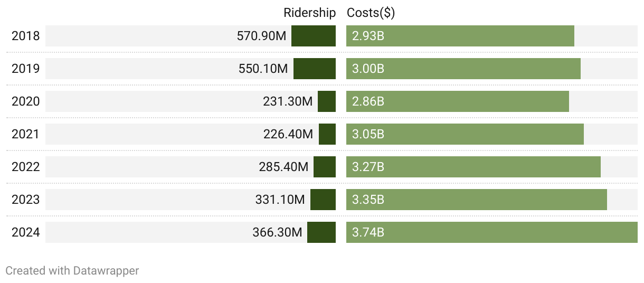Viewport: 644px width, 283px height.
Task: Click the 2018 ridership dark green bar
Action: [x=314, y=36]
